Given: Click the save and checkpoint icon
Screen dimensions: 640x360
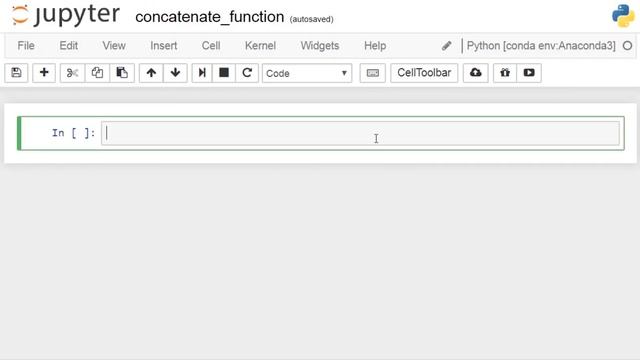Looking at the screenshot, I should tap(16, 73).
